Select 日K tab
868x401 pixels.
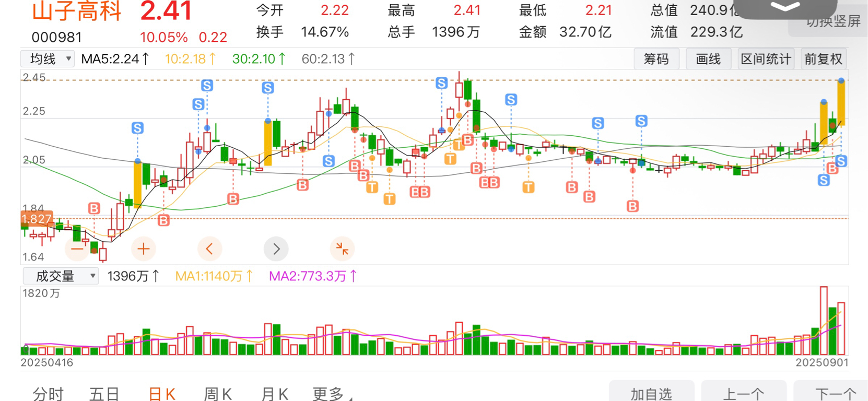click(x=161, y=393)
